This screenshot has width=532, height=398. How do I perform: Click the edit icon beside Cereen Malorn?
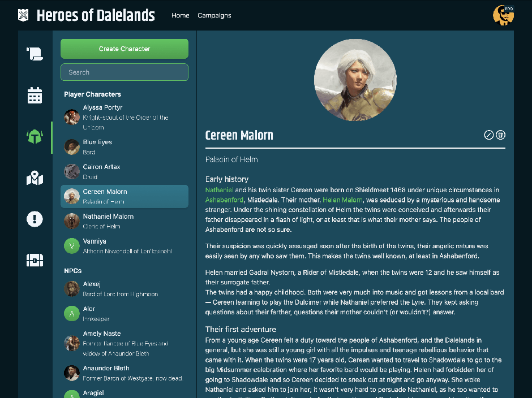[488, 135]
